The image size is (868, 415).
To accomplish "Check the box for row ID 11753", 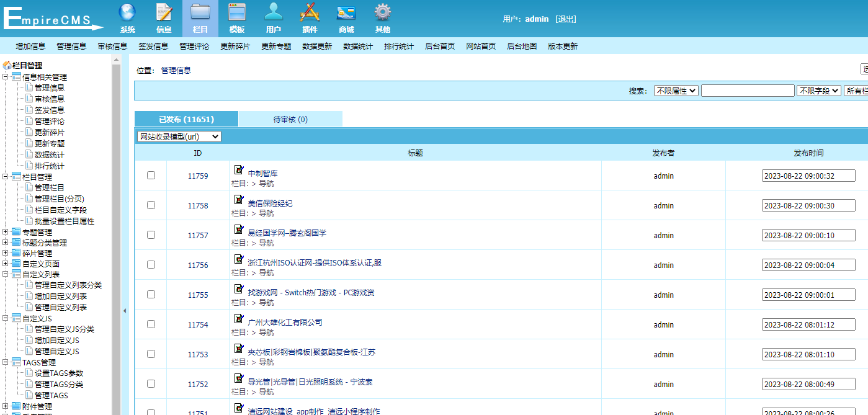I will coord(151,354).
